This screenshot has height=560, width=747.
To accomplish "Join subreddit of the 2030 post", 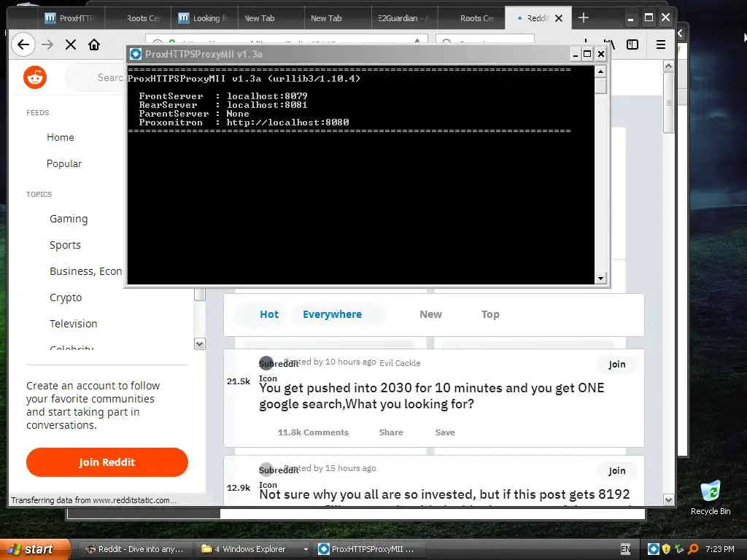I will (617, 365).
